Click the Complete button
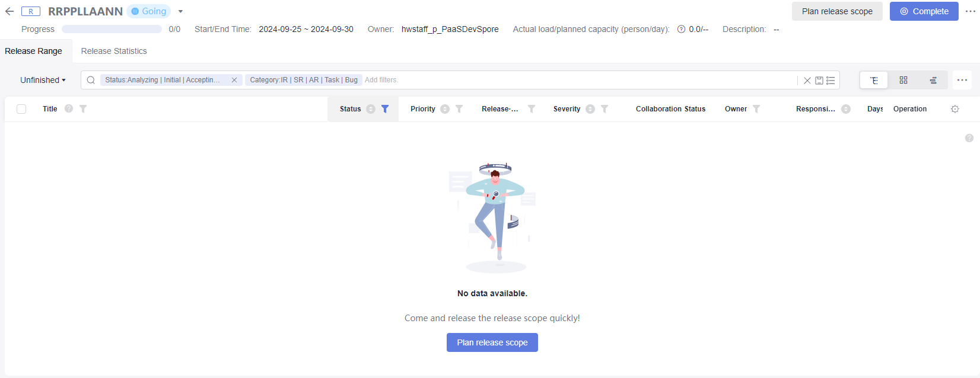Viewport: 980px width, 378px height. [924, 11]
